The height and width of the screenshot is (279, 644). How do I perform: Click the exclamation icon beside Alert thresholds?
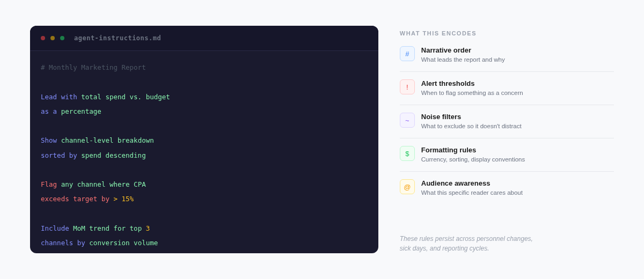(407, 87)
